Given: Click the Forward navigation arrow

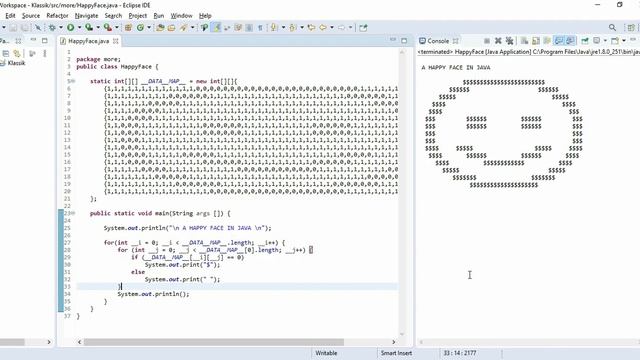Looking at the screenshot, I should tap(341, 27).
